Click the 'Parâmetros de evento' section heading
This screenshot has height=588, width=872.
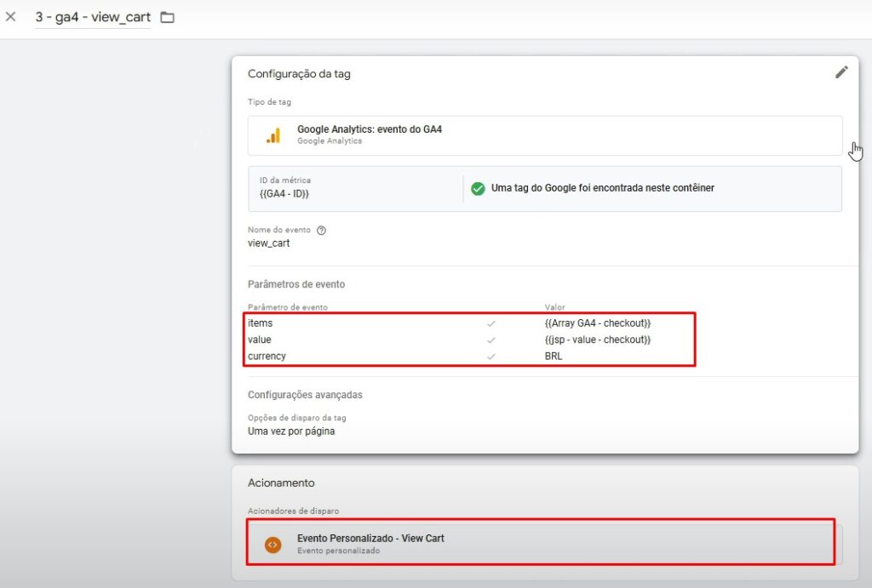(x=296, y=284)
